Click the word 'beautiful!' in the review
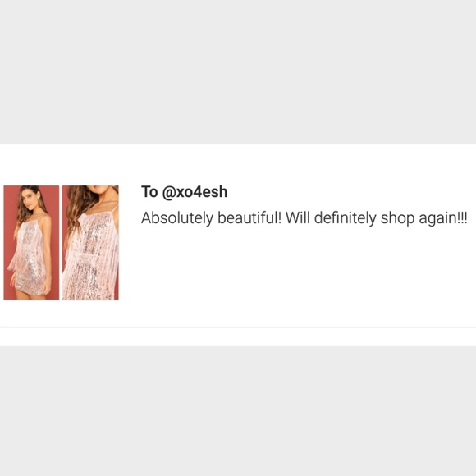This screenshot has height=476, width=476. tap(249, 218)
